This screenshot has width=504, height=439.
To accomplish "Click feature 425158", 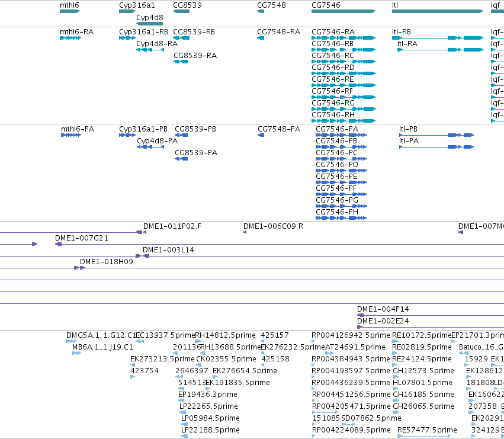I will coord(263,365).
